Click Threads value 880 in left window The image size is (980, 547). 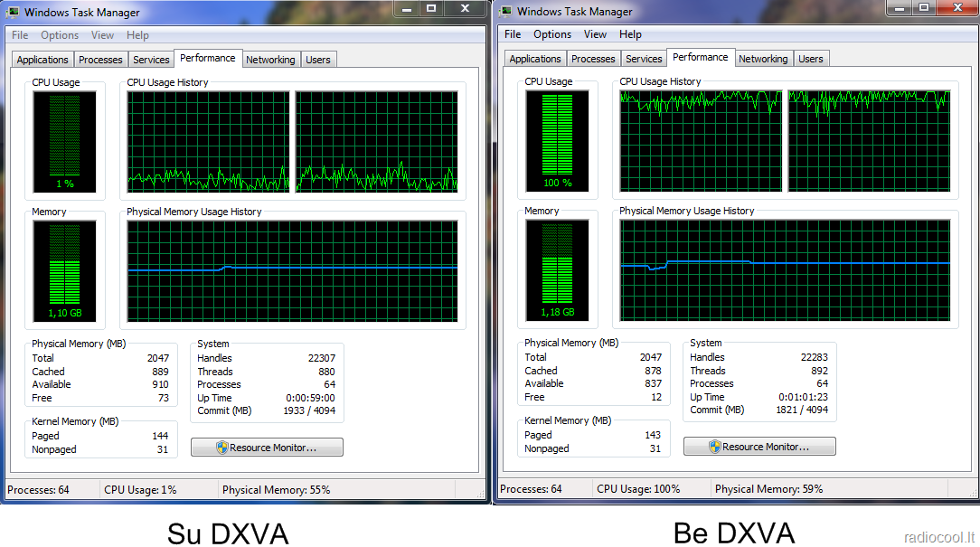pyautogui.click(x=326, y=372)
